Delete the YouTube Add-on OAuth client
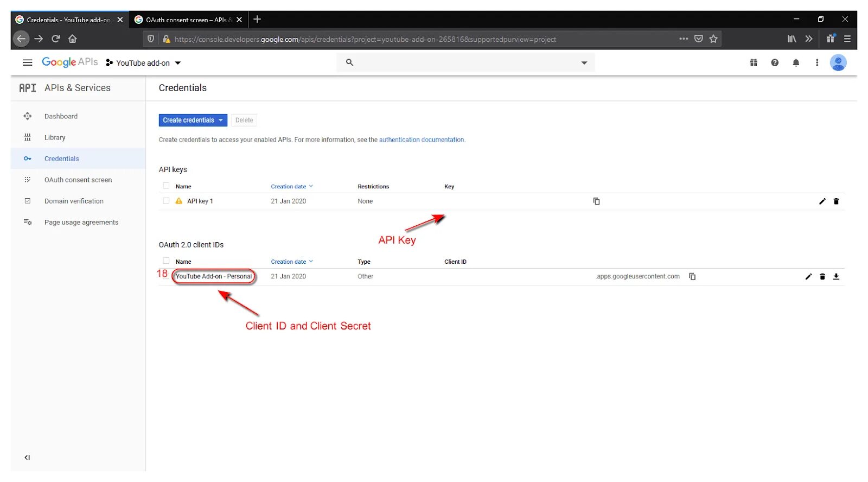Viewport: 868px width, 482px height. coord(822,276)
